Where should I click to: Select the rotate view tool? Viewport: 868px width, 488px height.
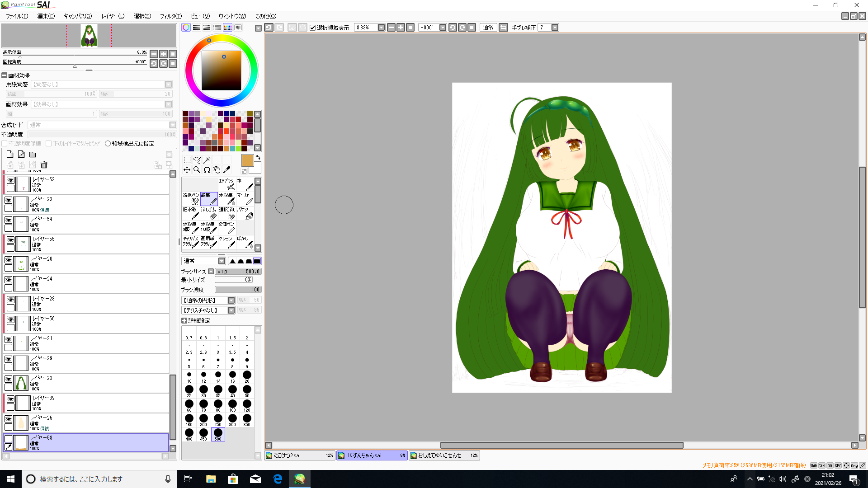click(x=207, y=170)
